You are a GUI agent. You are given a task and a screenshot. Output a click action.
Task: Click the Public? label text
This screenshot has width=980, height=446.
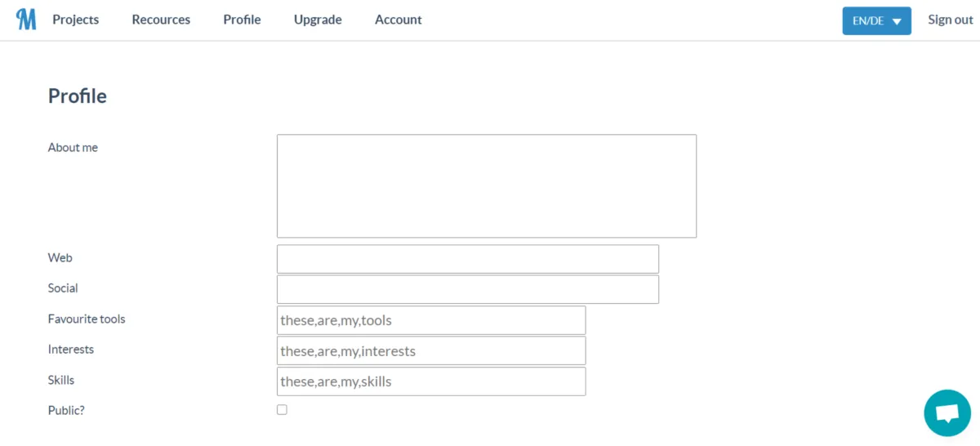(66, 410)
